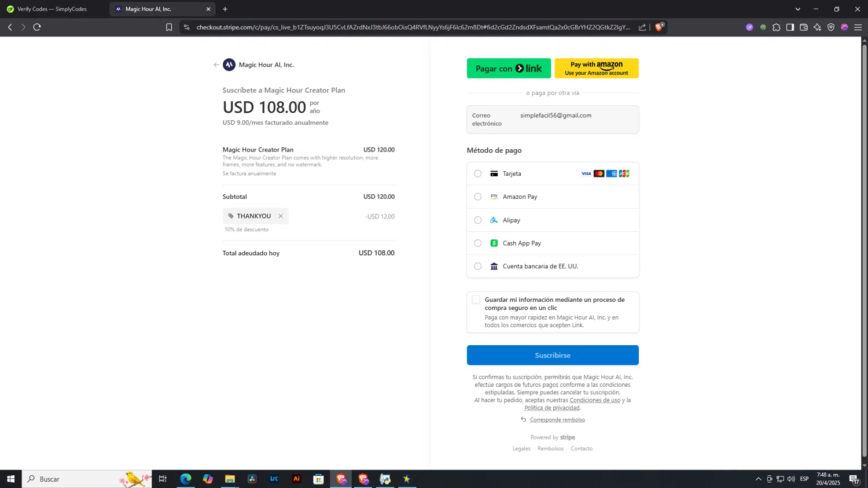The image size is (868, 488).
Task: Open Política de privacidad link
Action: pos(552,408)
